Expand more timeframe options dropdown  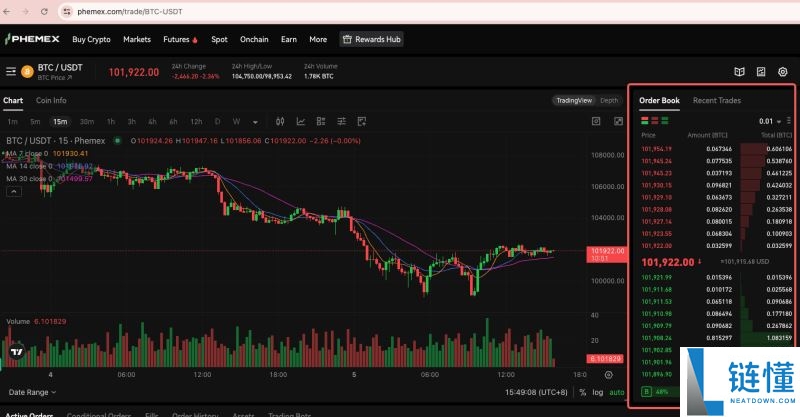click(255, 122)
